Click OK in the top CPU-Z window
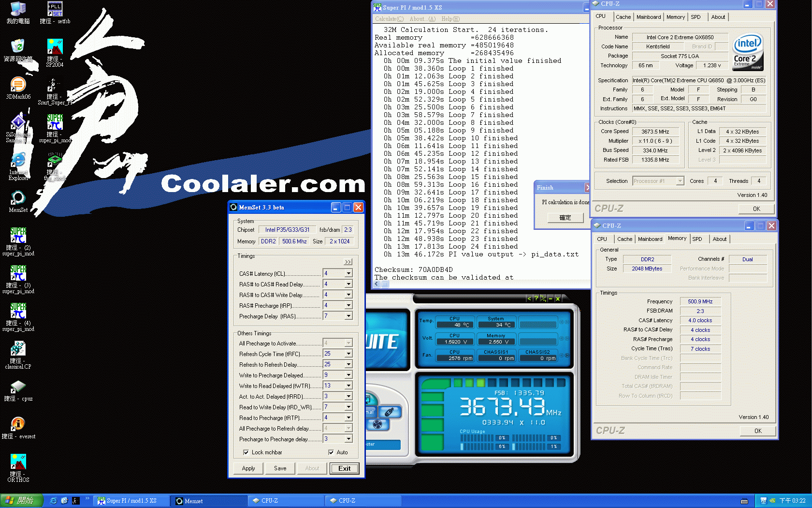The width and height of the screenshot is (812, 508). tap(756, 209)
